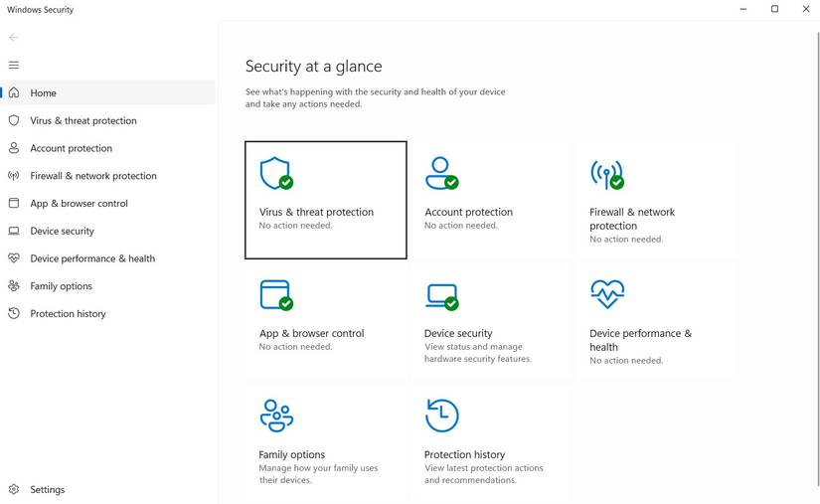Click the back arrow icon

tap(14, 37)
